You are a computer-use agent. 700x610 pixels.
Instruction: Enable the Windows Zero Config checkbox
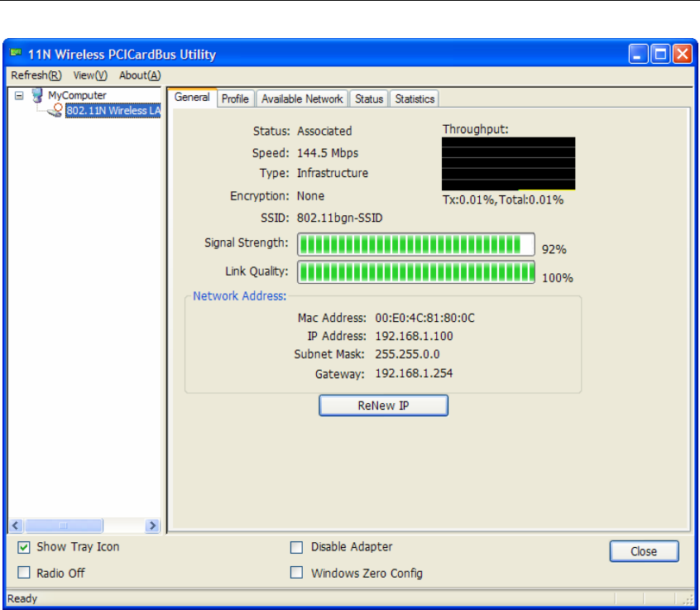point(296,573)
